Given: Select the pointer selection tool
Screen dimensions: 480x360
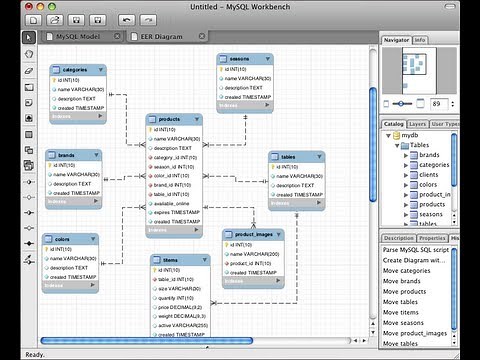Looking at the screenshot, I should coord(29,37).
